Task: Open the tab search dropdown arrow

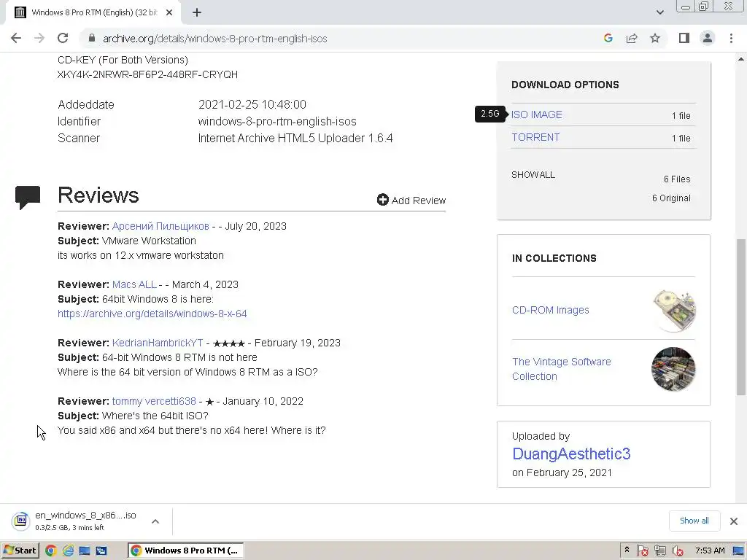Action: 659,12
